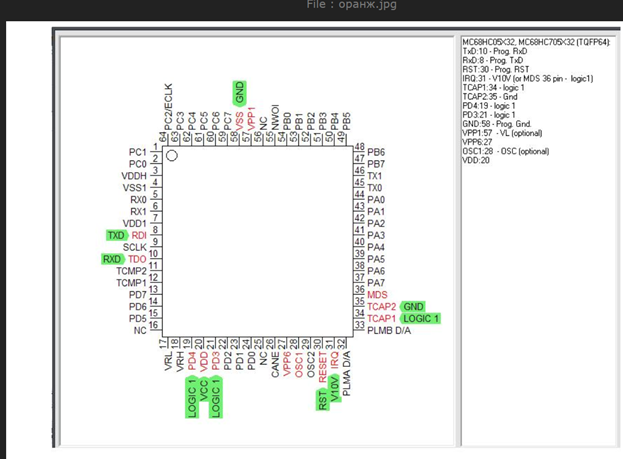Click the green RST tag below RESET
Viewport: 623px width, 459px height.
[322, 400]
